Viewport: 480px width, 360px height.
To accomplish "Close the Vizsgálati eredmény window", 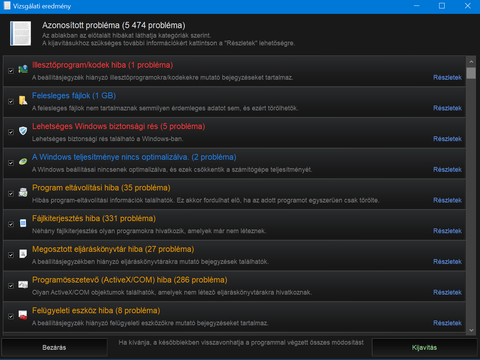I will point(467,6).
